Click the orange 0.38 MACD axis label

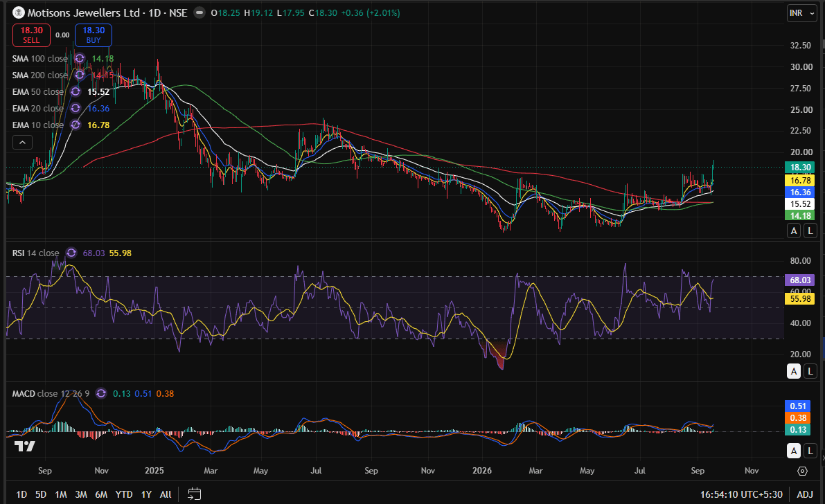[798, 417]
